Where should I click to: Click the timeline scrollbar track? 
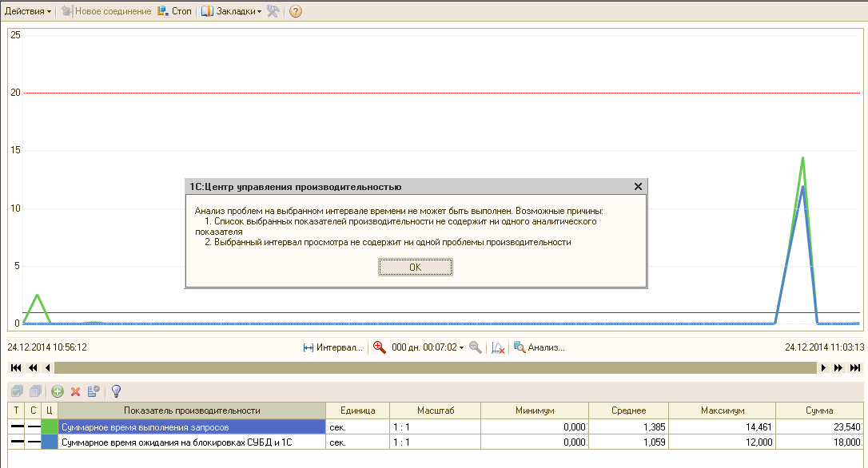[436, 368]
